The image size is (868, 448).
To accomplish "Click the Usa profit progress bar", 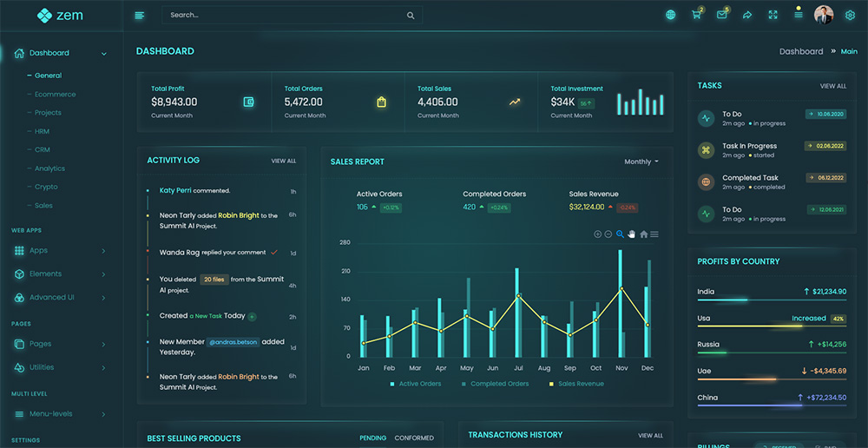I will click(772, 326).
